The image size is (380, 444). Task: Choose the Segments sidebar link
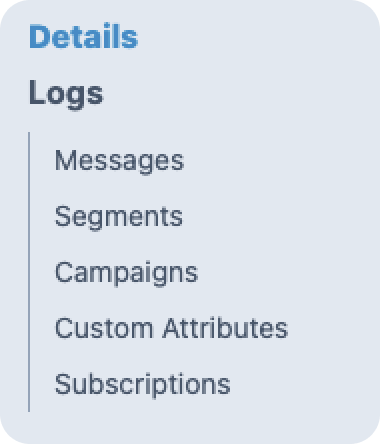pos(119,217)
